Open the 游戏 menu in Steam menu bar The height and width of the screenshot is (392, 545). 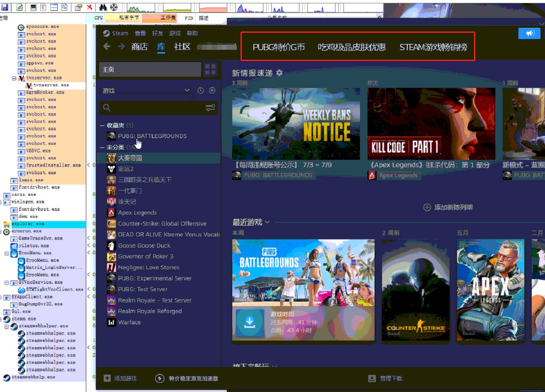click(175, 33)
